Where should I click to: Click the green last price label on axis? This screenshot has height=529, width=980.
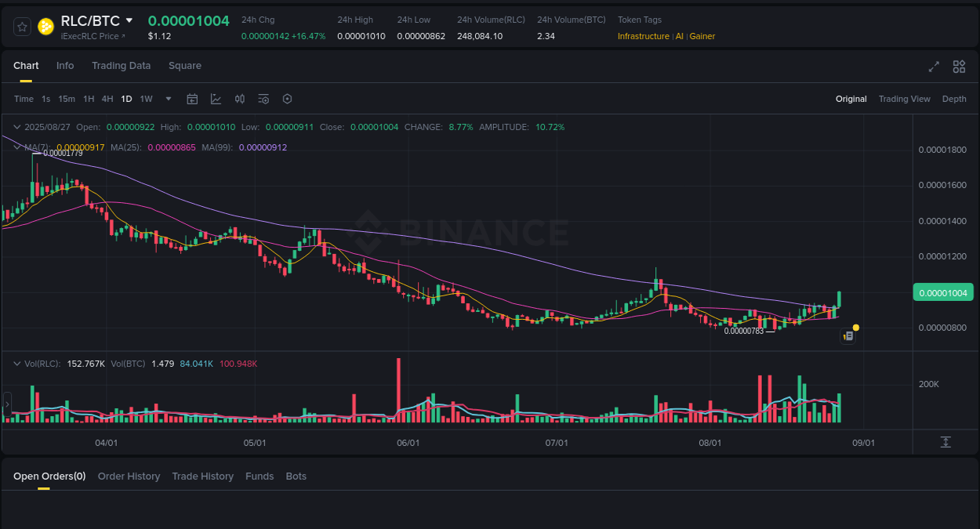pos(943,292)
